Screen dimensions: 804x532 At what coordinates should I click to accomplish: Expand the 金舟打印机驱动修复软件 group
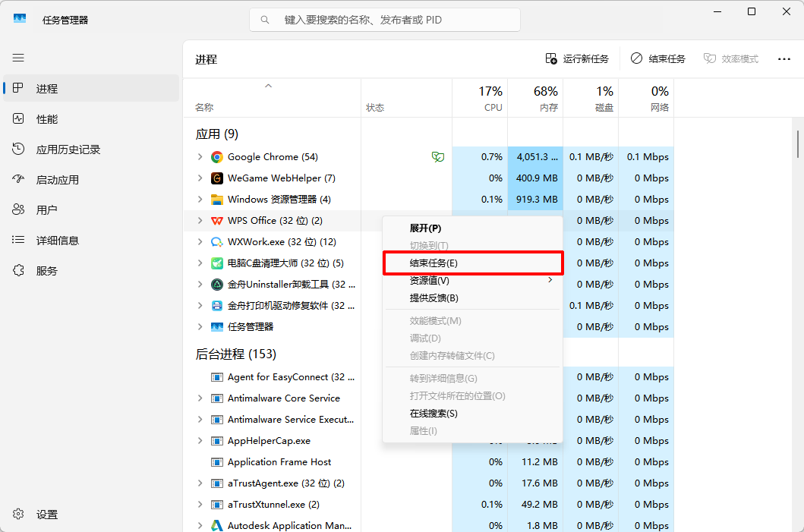(x=200, y=306)
